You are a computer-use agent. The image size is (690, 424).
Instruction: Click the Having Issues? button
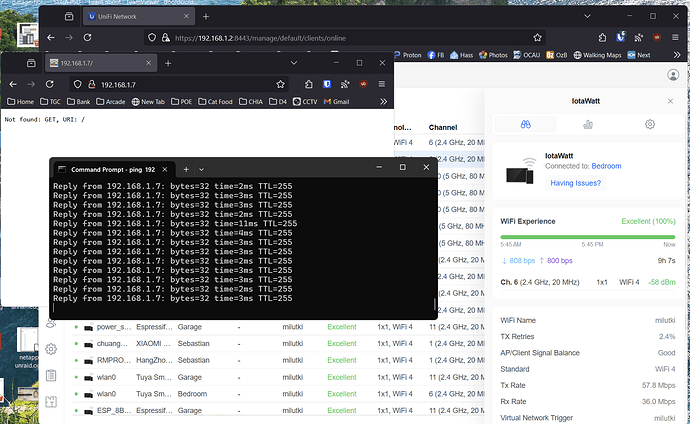[575, 183]
